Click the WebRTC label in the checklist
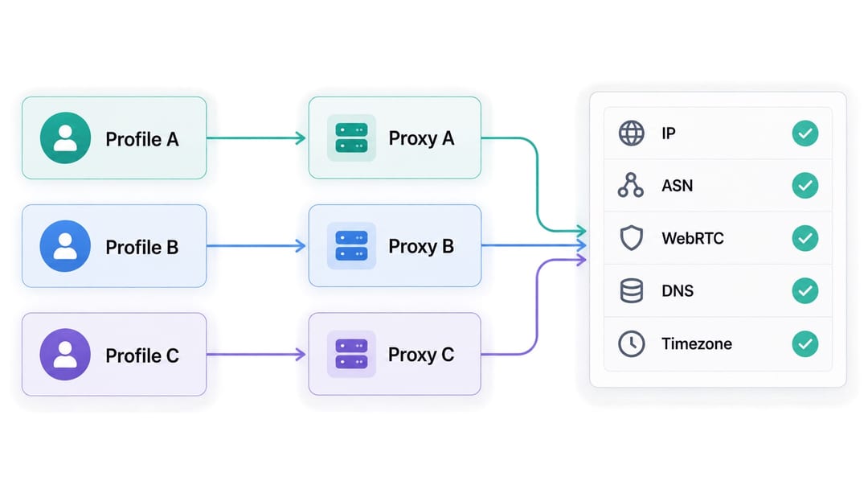This screenshot has width=868, height=489. 693,238
